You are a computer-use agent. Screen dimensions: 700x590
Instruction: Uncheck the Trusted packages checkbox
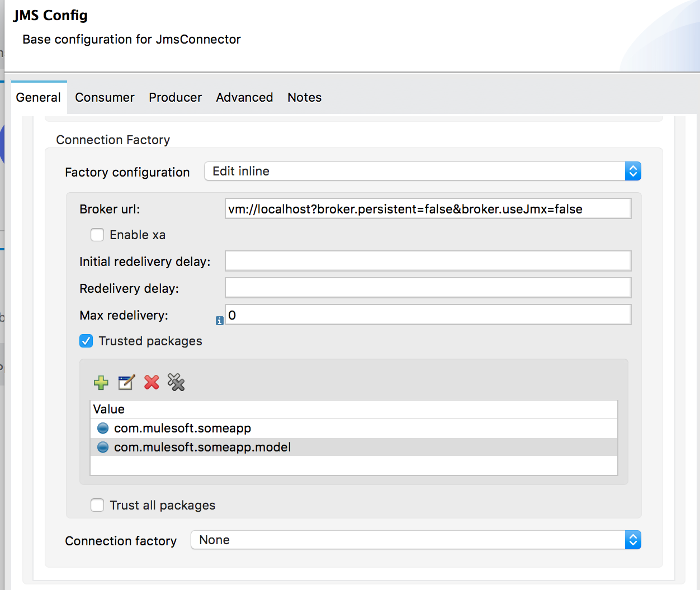(86, 341)
